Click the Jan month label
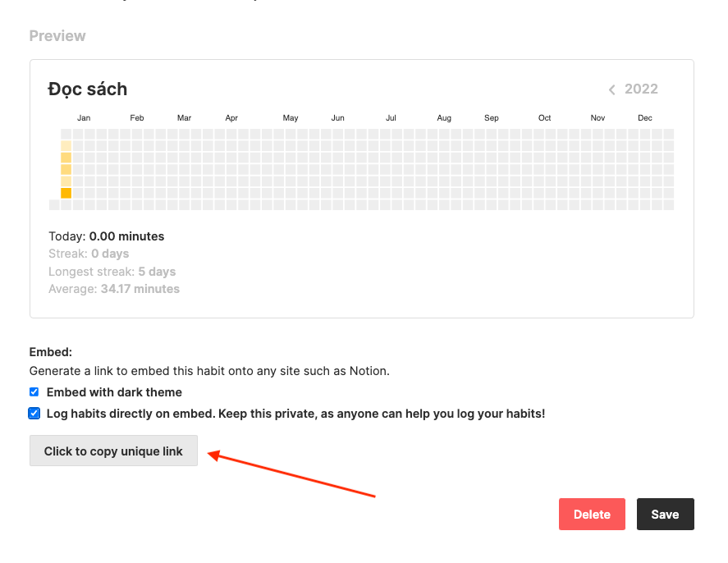The width and height of the screenshot is (728, 563). pyautogui.click(x=84, y=118)
